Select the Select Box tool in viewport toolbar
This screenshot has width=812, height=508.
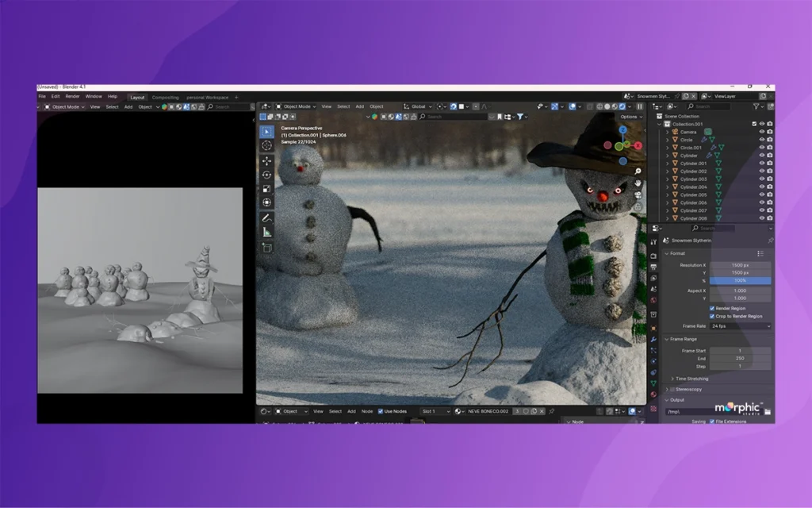[x=266, y=132]
